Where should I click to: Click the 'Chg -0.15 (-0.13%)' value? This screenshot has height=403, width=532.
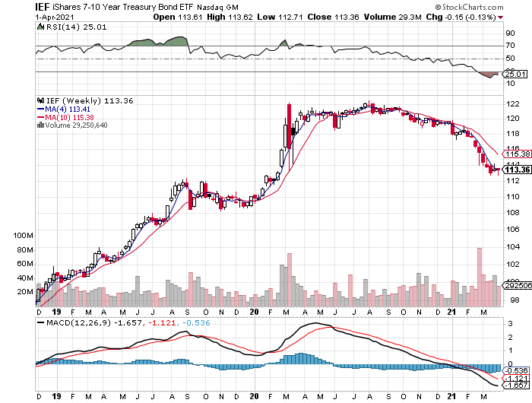tap(461, 17)
